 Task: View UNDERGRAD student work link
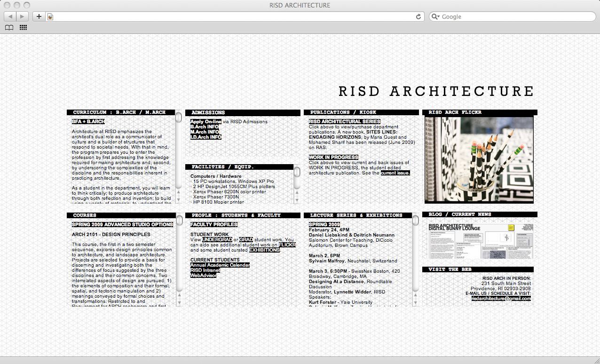[217, 239]
